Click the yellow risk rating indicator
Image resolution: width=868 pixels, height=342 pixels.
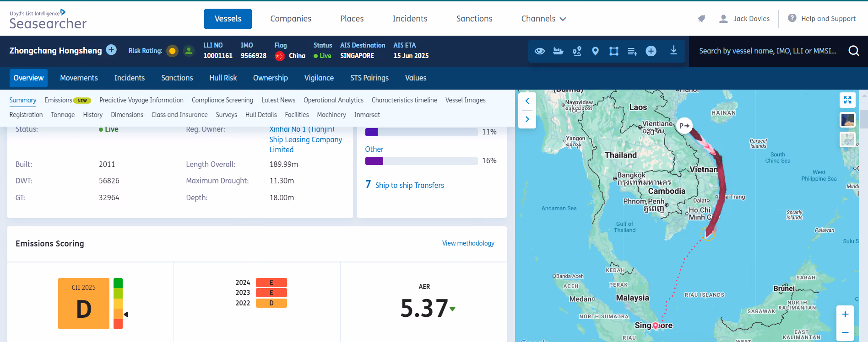click(x=172, y=51)
